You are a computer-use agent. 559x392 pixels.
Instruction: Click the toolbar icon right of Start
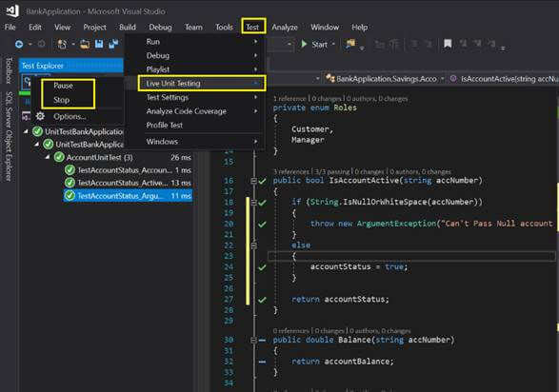pyautogui.click(x=350, y=44)
